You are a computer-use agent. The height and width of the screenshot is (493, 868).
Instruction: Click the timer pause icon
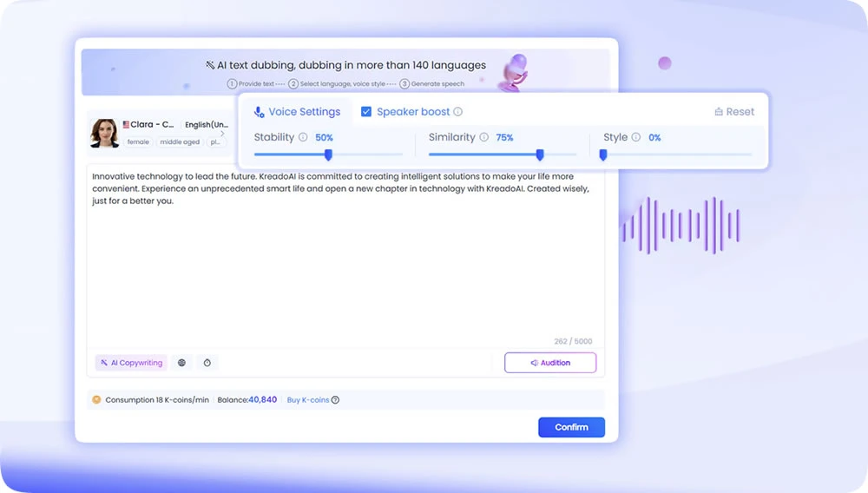[x=207, y=363]
